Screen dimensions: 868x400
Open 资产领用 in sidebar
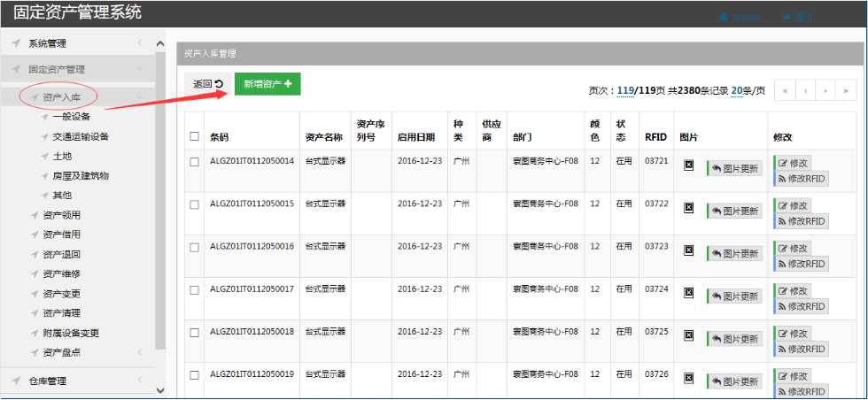(x=61, y=215)
